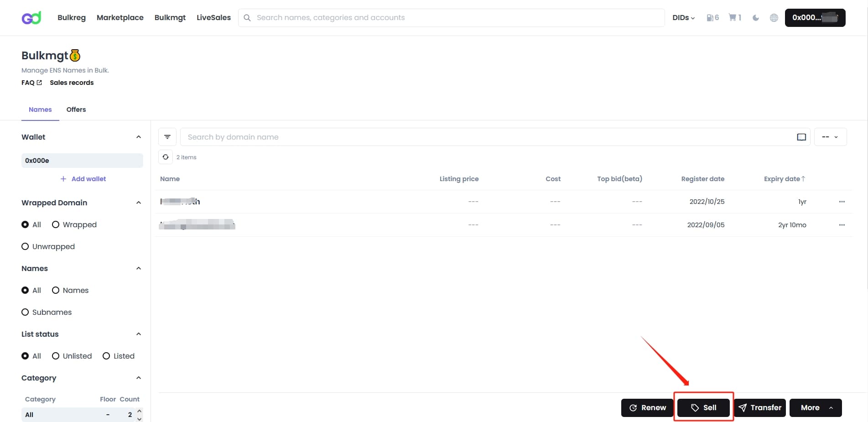Open the language globe icon
Image resolution: width=868 pixels, height=422 pixels.
(774, 18)
